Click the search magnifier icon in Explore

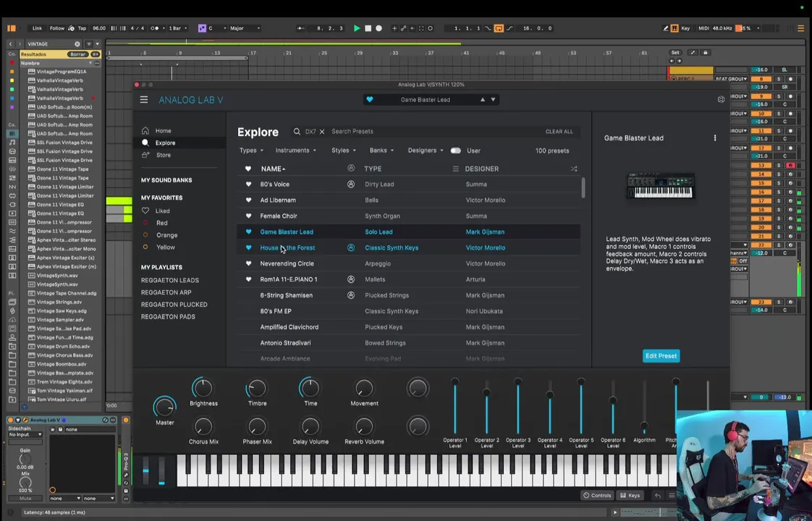(297, 132)
